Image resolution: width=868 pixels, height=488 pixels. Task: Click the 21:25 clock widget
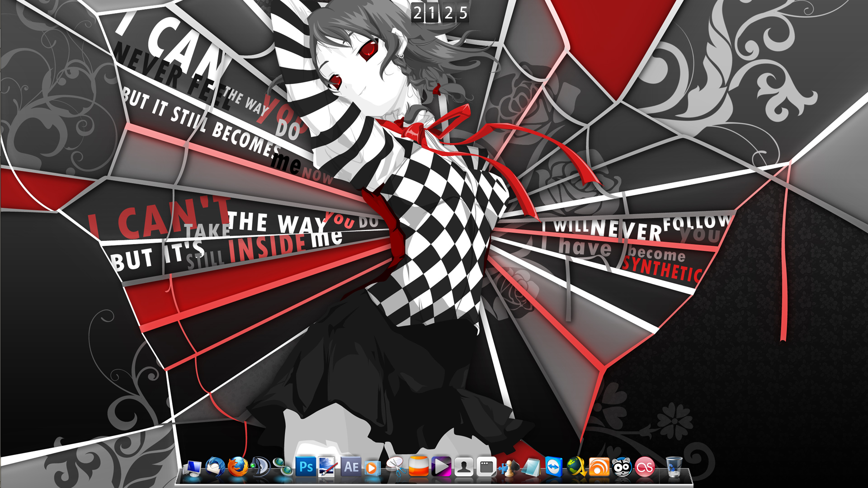(x=440, y=13)
